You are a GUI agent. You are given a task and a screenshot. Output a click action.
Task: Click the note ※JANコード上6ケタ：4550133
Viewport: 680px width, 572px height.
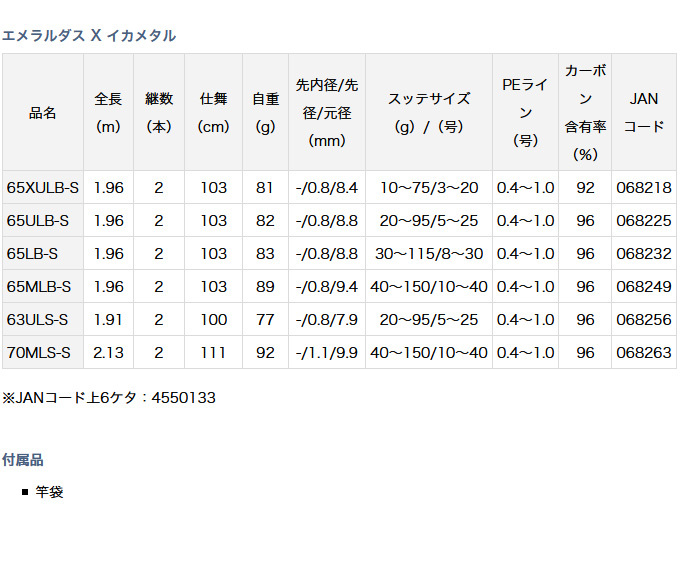click(x=109, y=398)
